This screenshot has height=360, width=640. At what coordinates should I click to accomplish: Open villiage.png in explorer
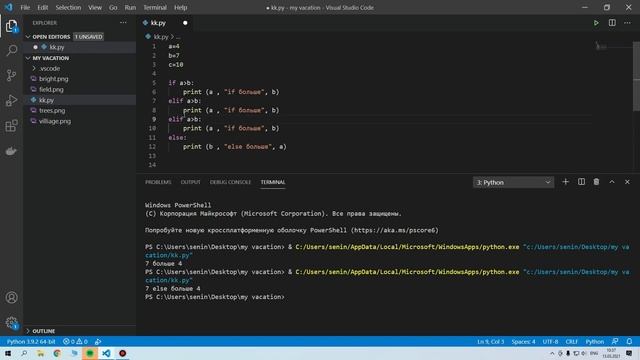coord(55,121)
